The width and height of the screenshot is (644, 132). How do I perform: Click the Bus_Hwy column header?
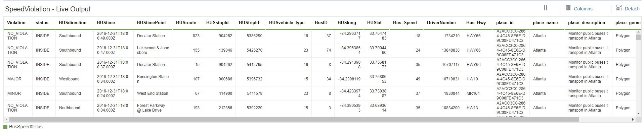click(x=476, y=22)
